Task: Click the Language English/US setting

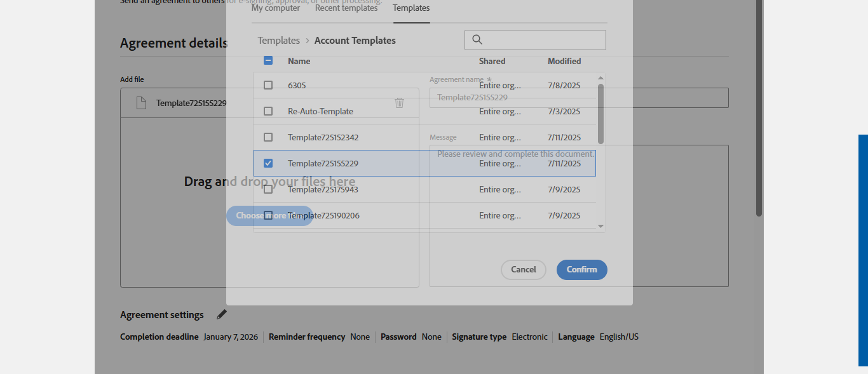Action: coord(619,337)
